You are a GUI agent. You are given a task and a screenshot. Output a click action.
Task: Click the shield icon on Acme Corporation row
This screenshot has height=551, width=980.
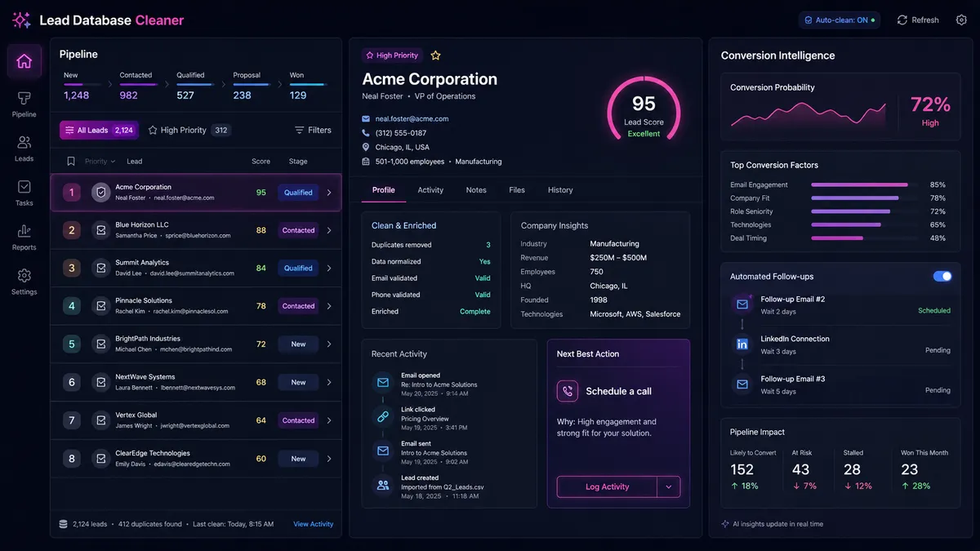tap(100, 193)
